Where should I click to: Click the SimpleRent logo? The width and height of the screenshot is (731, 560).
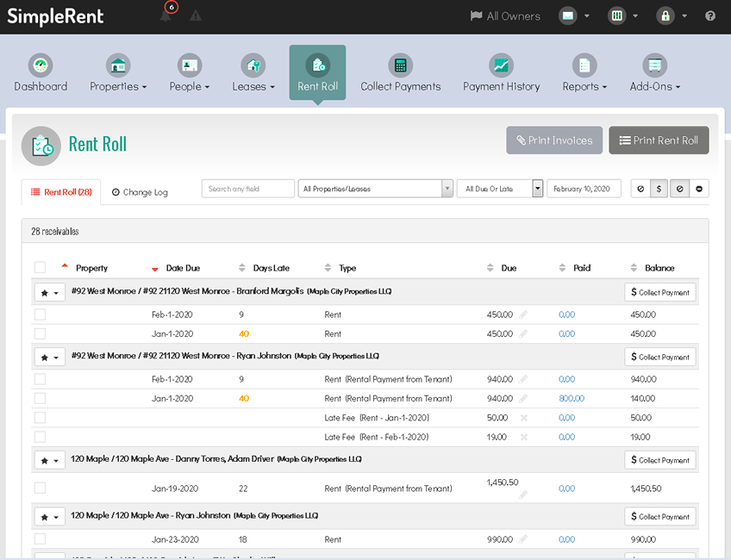[x=55, y=16]
